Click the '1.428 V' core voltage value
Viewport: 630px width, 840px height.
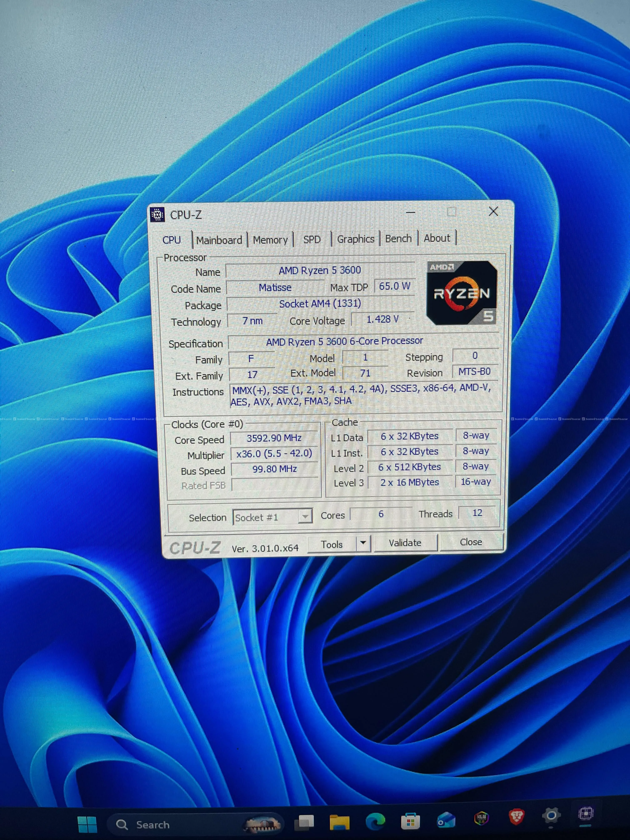tap(382, 319)
